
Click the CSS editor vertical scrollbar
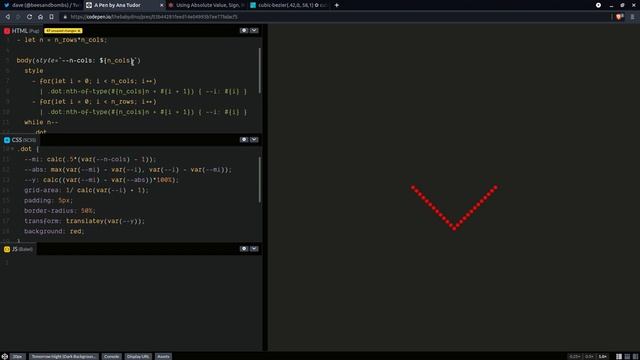260,180
